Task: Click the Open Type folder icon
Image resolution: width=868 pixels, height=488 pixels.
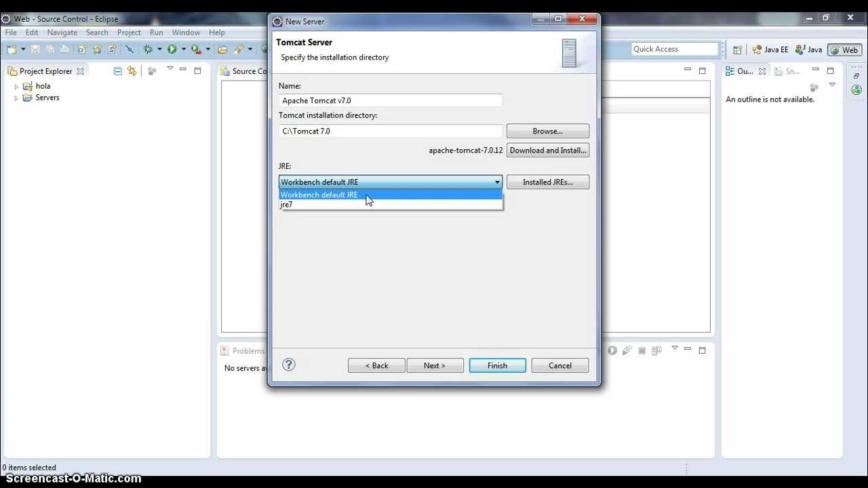Action: 222,49
